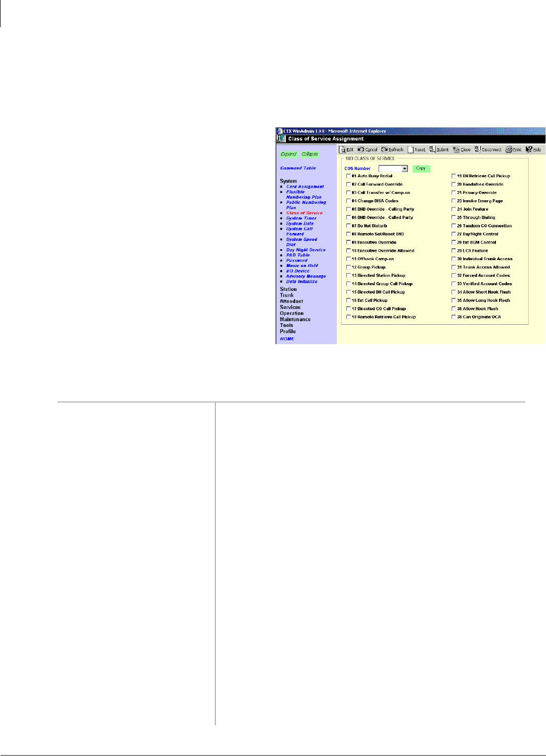Open System Speed Dial menu item
Image resolution: width=546 pixels, height=756 pixels.
[x=301, y=242]
